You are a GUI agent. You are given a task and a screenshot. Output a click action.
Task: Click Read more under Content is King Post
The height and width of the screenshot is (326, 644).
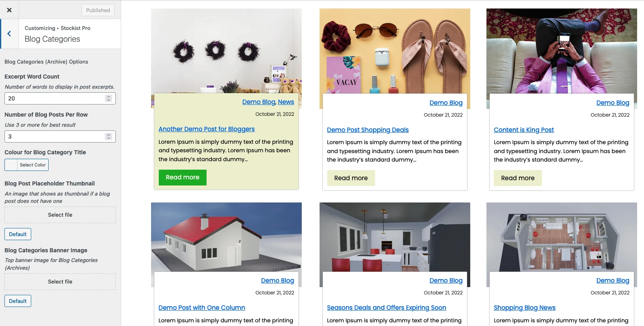coord(518,178)
